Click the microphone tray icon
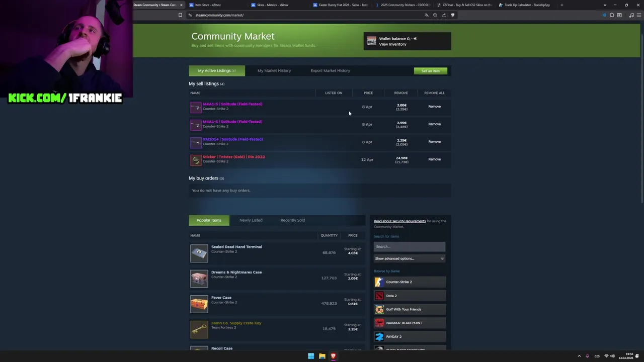The height and width of the screenshot is (362, 644). point(587,356)
